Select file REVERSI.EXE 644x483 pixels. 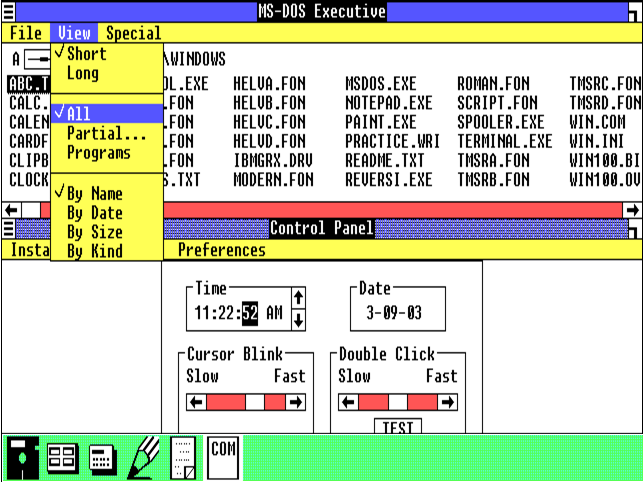(x=389, y=179)
